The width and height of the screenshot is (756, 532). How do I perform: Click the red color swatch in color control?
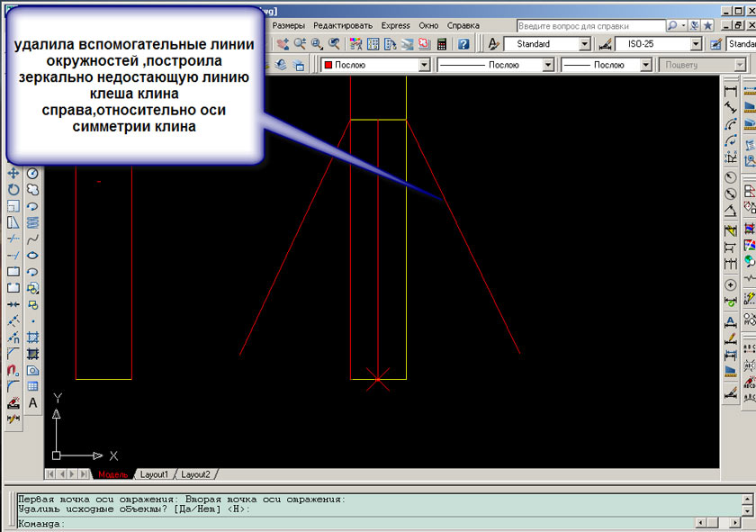coord(328,66)
